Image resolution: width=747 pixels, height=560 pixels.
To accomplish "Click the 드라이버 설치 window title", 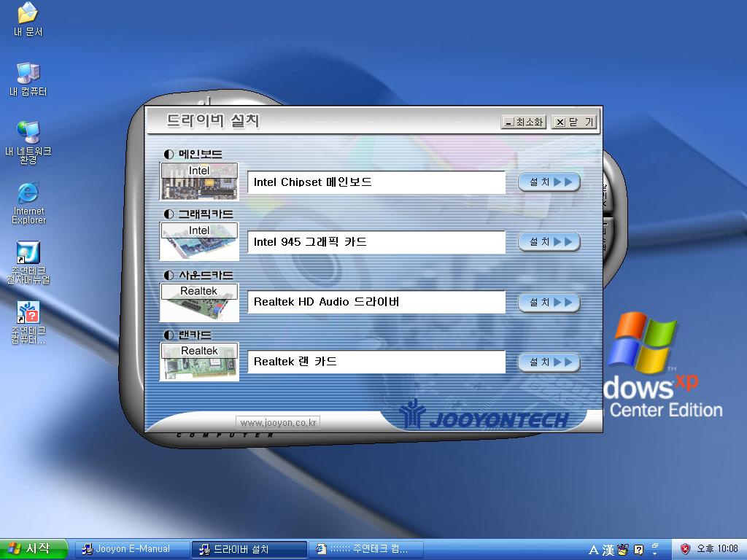I will click(213, 120).
